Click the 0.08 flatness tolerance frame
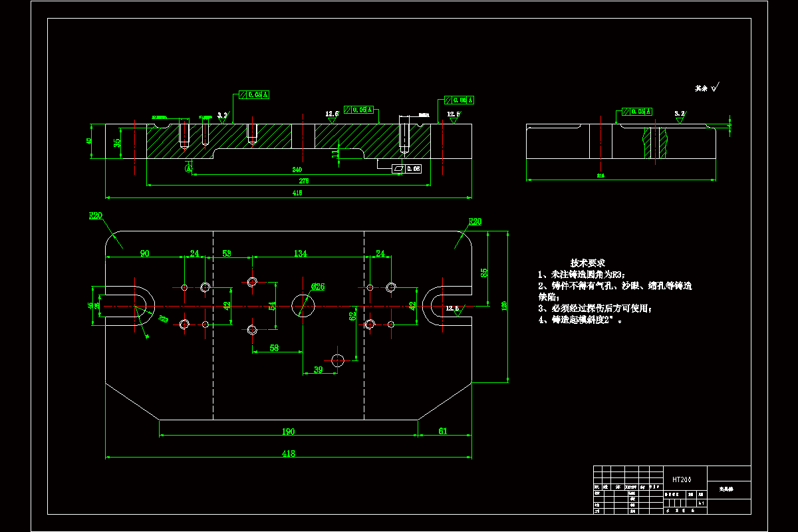Image resolution: width=798 pixels, height=532 pixels. [x=408, y=169]
